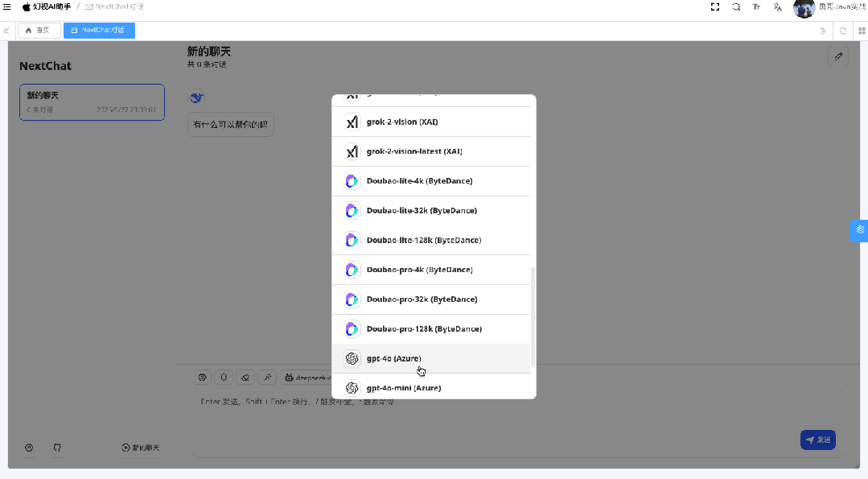Open the language translation icon
This screenshot has height=479, width=868.
778,6
